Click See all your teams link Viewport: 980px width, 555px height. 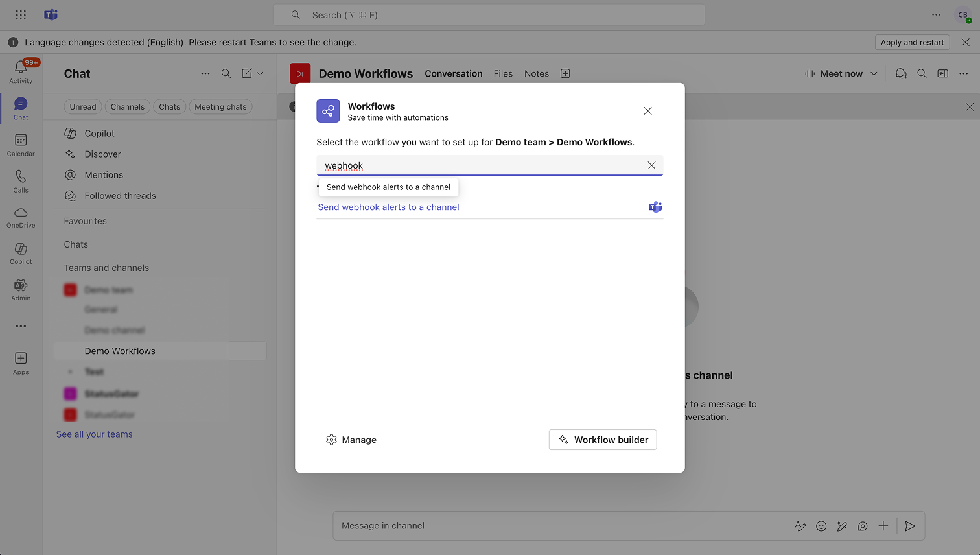pos(94,434)
